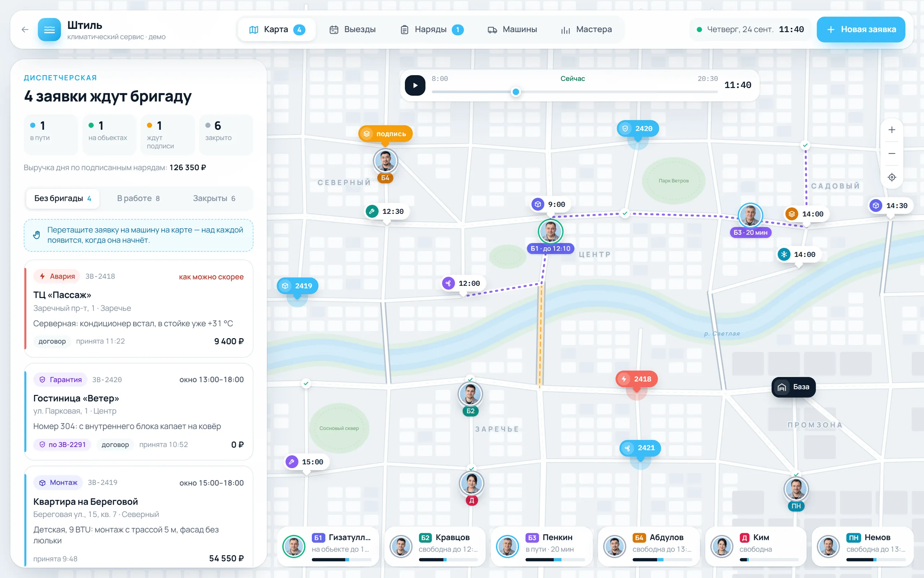Open the 15:00 visit marker
Image resolution: width=924 pixels, height=578 pixels.
click(x=306, y=462)
